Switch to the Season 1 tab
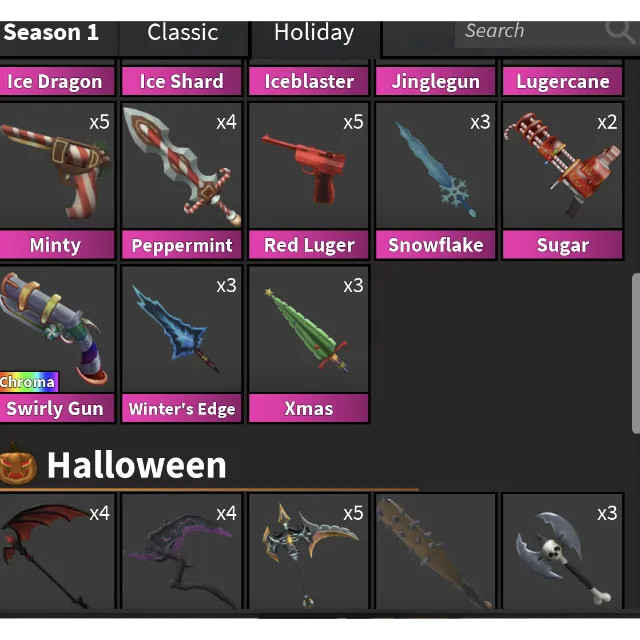The width and height of the screenshot is (640, 640). [51, 33]
